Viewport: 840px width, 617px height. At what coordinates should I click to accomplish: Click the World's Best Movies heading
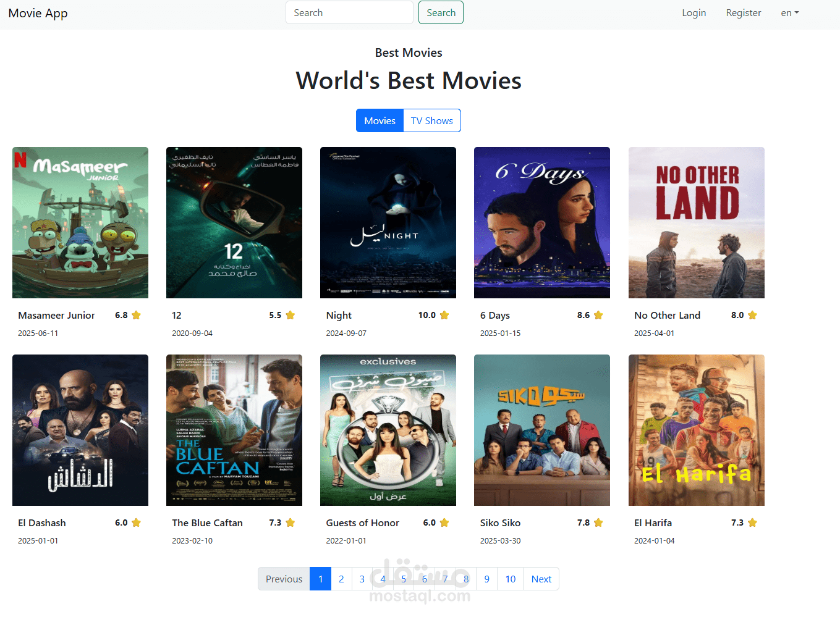[409, 81]
